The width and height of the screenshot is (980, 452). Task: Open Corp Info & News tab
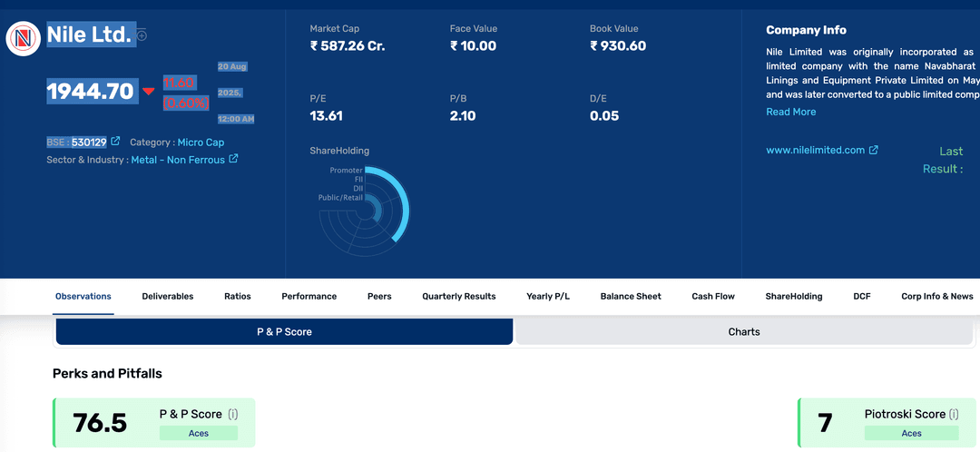pyautogui.click(x=936, y=296)
